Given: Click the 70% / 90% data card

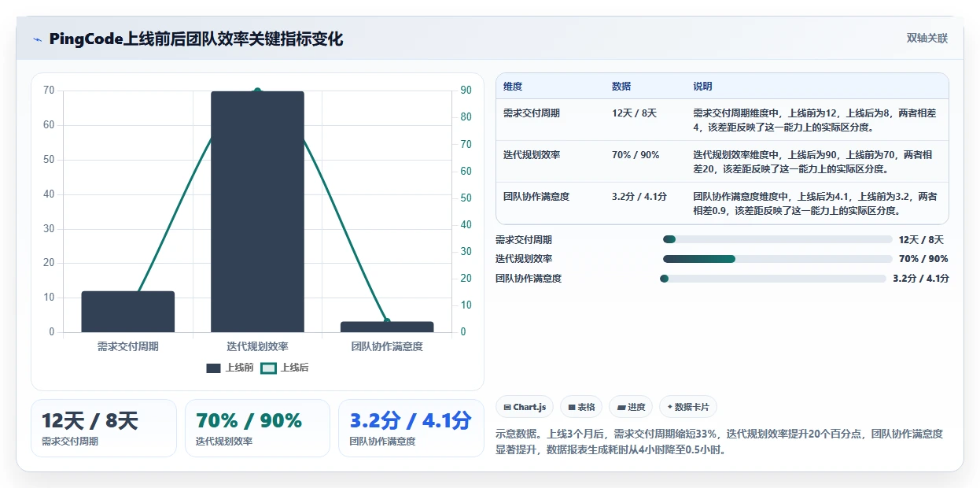Looking at the screenshot, I should click(x=257, y=428).
